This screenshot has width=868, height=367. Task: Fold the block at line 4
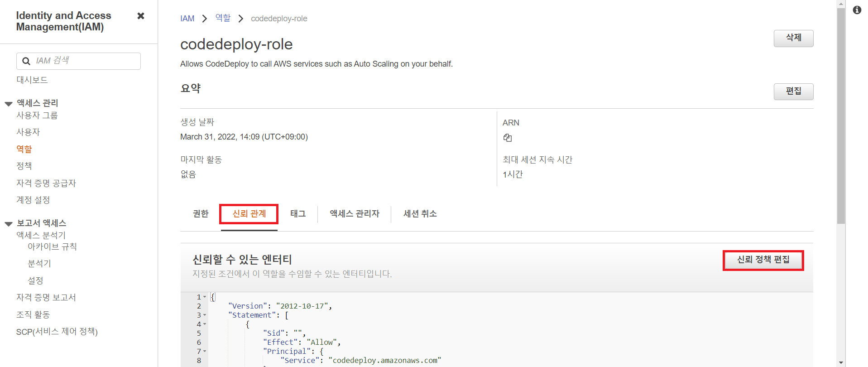(205, 324)
